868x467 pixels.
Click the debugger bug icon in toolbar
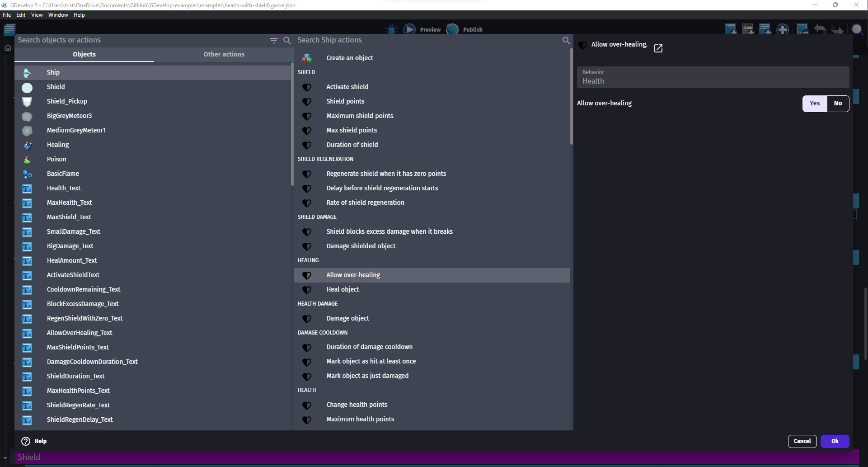point(391,29)
